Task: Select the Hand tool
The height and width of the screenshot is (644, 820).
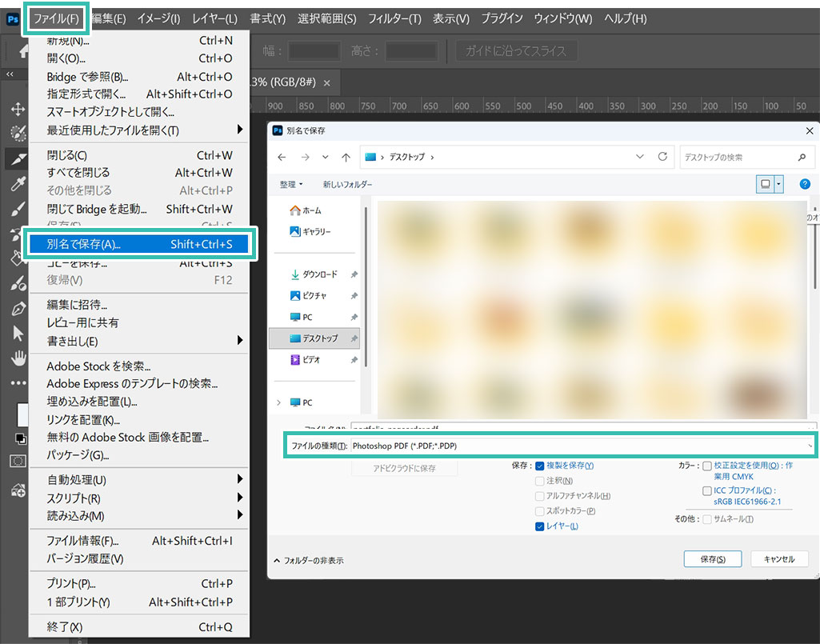Action: click(x=17, y=358)
